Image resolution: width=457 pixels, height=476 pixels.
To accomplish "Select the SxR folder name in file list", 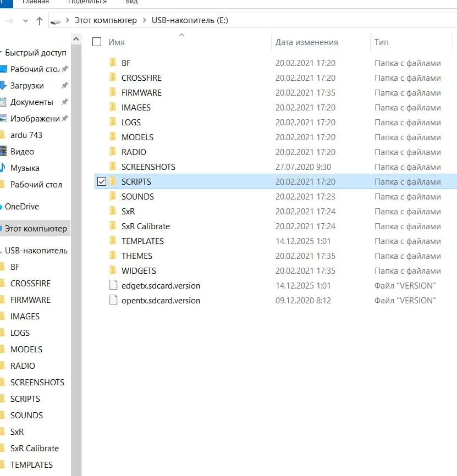I will pos(128,211).
